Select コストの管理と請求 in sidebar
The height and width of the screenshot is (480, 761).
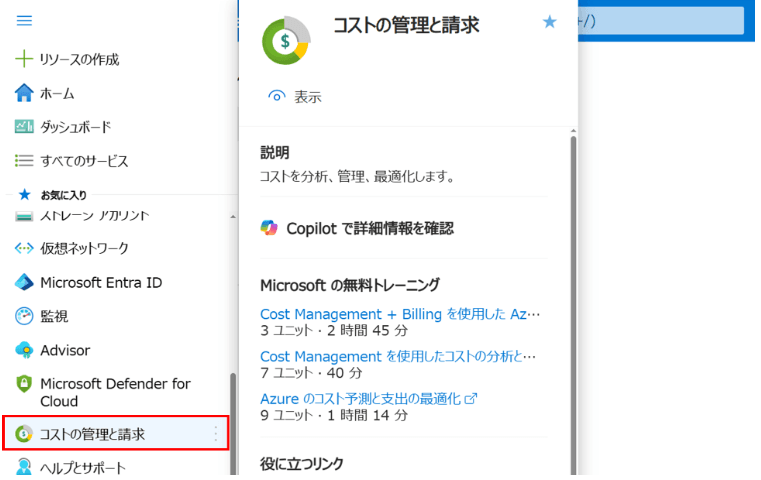coord(92,434)
